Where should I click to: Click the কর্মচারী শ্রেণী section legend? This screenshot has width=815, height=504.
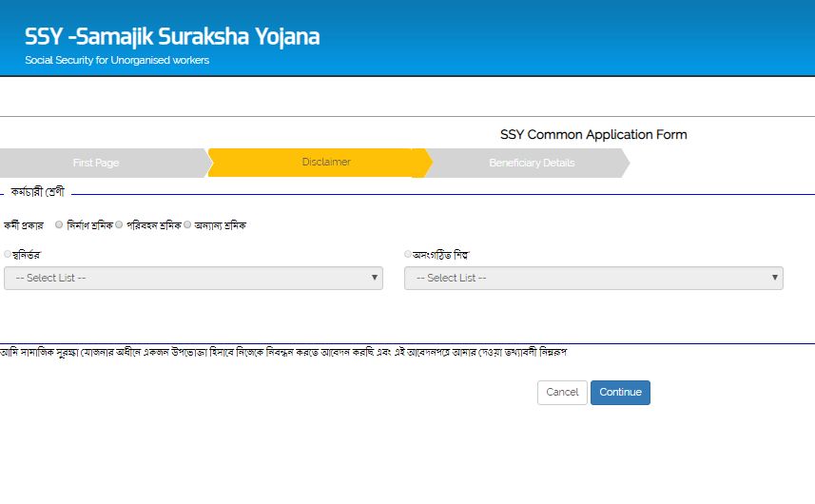click(x=37, y=192)
